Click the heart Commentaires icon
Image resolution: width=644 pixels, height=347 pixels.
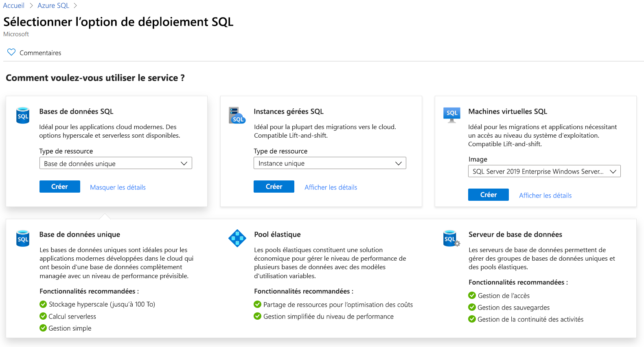coord(11,52)
